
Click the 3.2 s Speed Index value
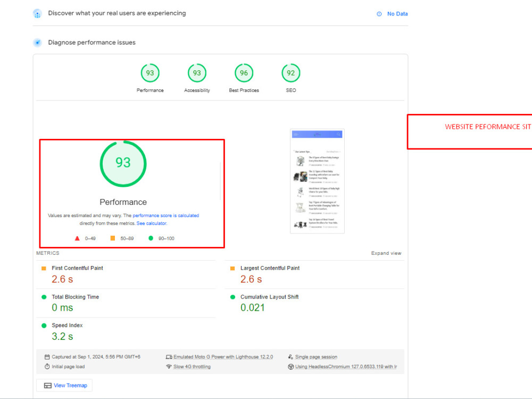click(x=62, y=337)
